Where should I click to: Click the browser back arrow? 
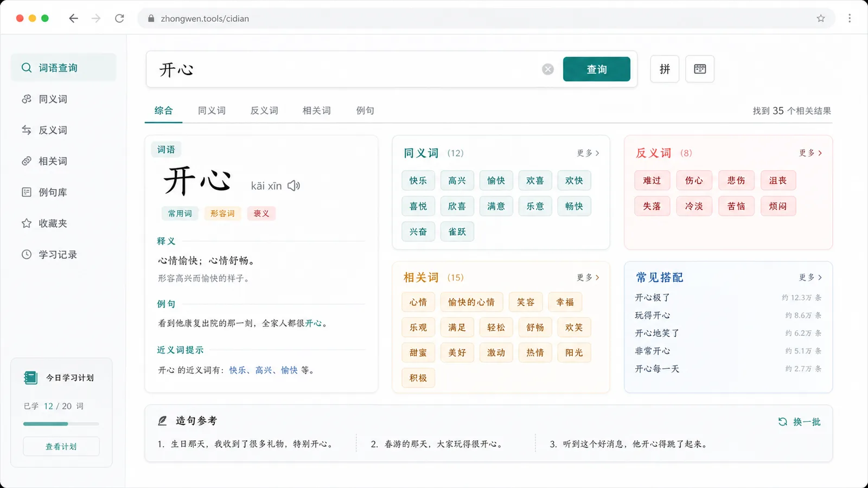[74, 18]
